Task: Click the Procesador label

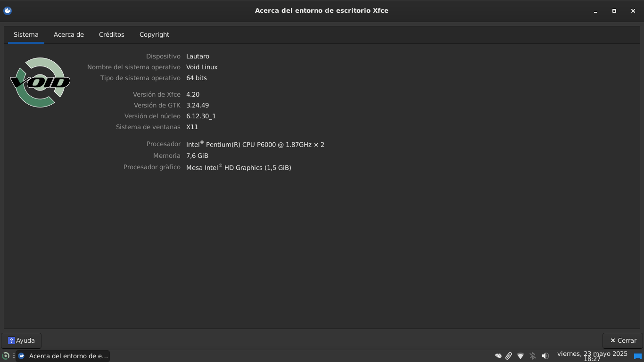Action: pyautogui.click(x=164, y=144)
